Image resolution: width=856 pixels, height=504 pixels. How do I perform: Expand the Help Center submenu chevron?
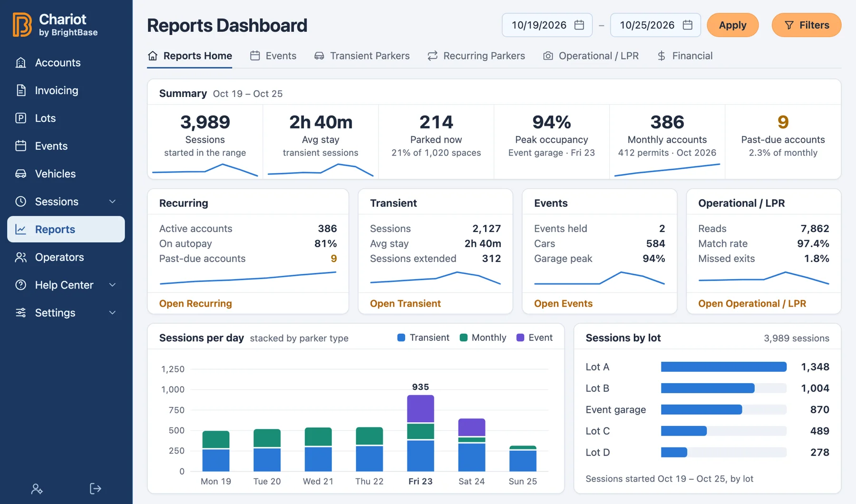pyautogui.click(x=113, y=285)
